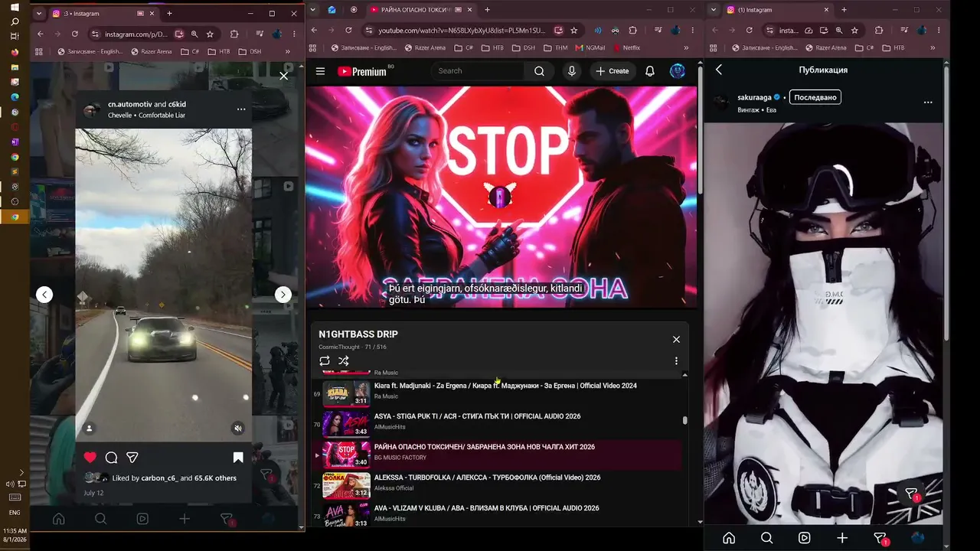Create new post in right Instagram window

point(842,538)
